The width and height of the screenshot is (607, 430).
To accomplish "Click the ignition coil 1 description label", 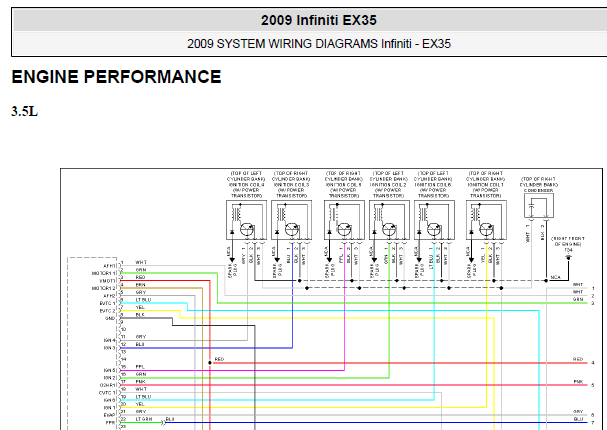I will point(486,185).
